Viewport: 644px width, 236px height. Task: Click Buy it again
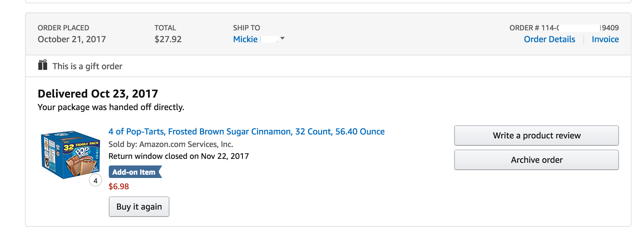point(139,207)
